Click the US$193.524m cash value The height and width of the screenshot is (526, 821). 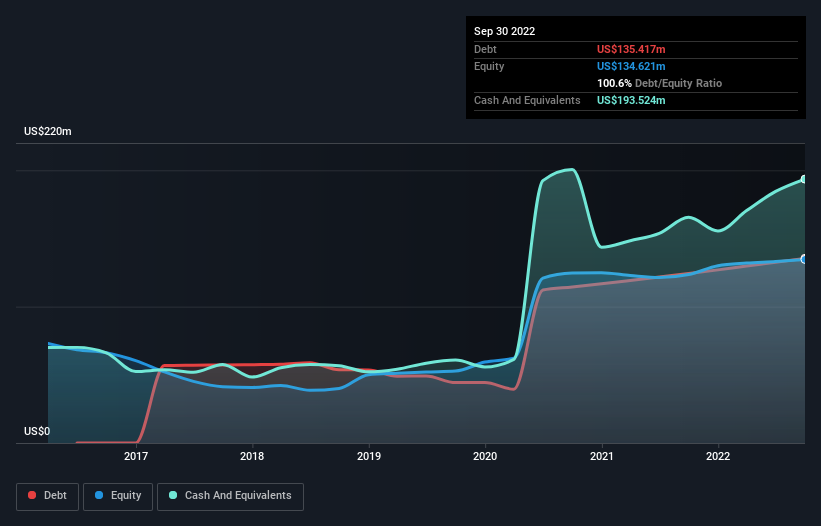tap(631, 100)
